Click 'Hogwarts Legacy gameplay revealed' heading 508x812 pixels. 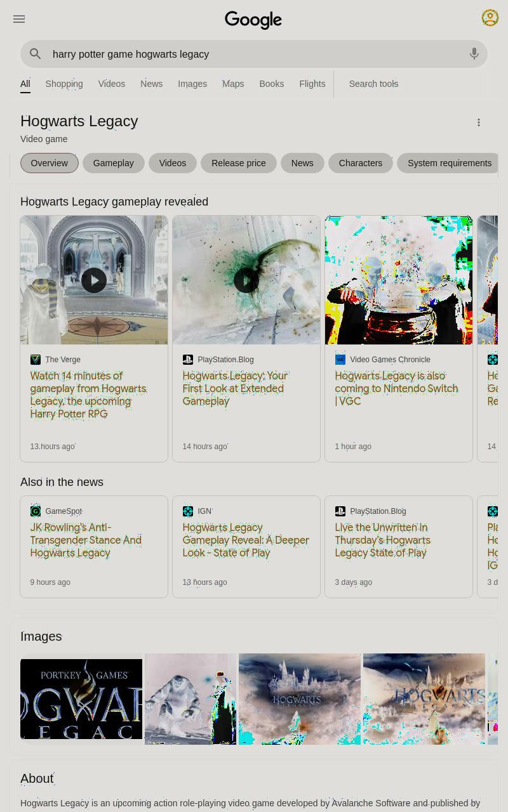click(114, 202)
